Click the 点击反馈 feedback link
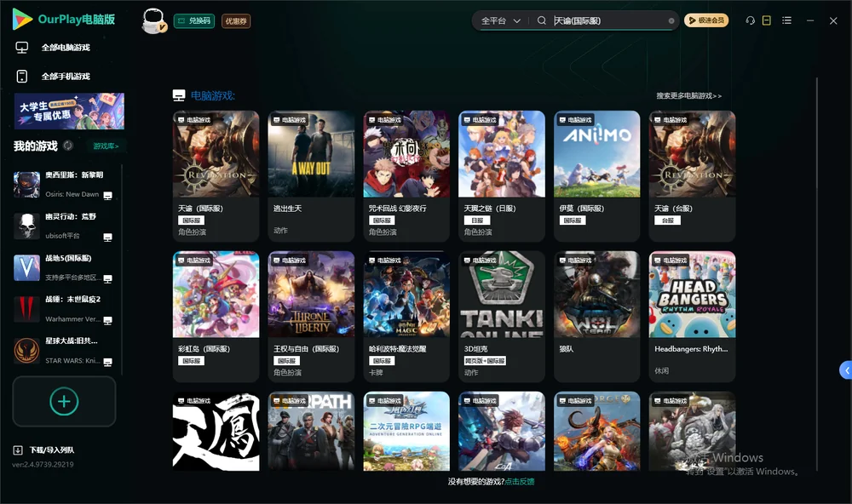 tap(520, 482)
